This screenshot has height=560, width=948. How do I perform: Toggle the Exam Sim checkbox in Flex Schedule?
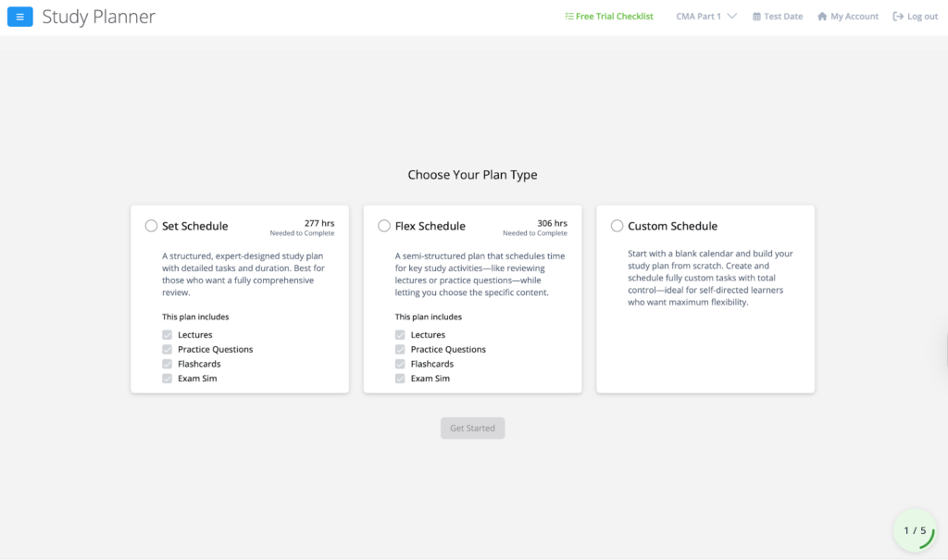click(400, 378)
